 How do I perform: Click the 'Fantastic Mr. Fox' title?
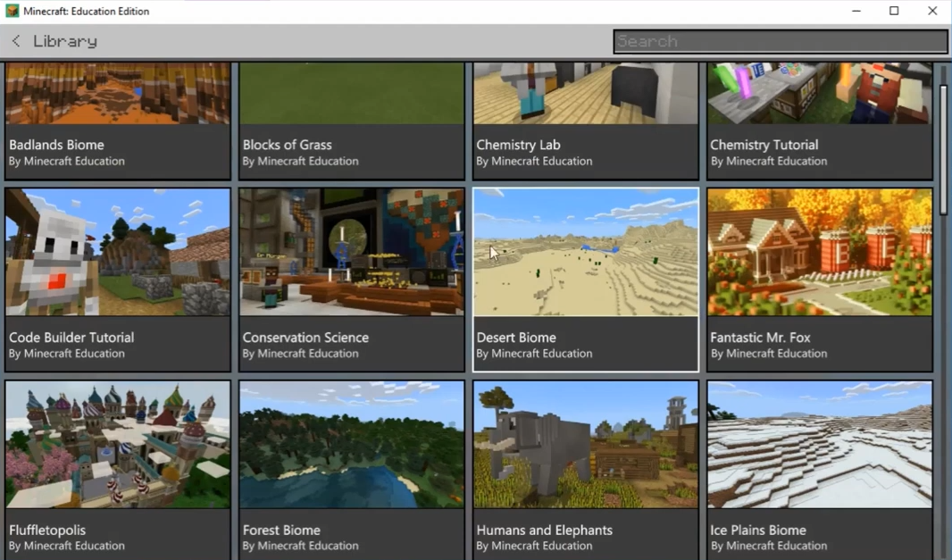pyautogui.click(x=760, y=337)
